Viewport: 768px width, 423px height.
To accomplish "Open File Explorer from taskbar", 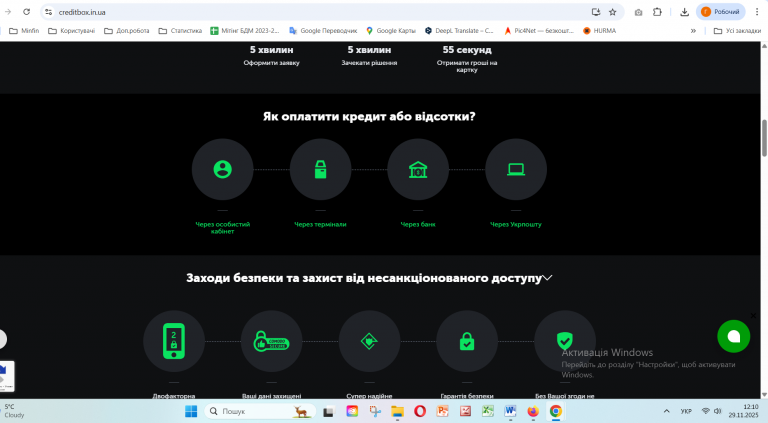I will coord(397,411).
